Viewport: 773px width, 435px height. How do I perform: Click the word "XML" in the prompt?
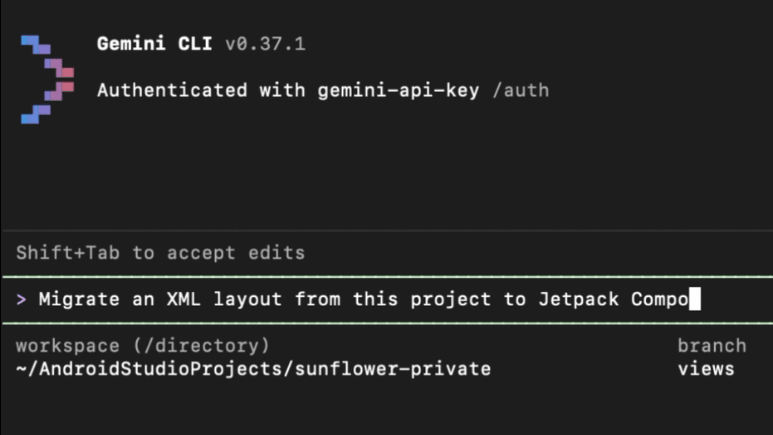tap(180, 299)
